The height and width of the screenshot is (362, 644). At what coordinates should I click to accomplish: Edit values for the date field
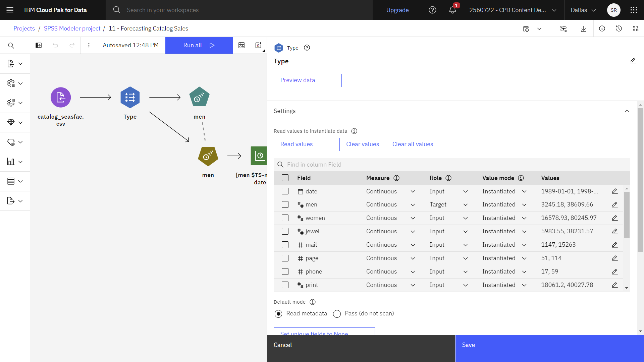tap(614, 191)
